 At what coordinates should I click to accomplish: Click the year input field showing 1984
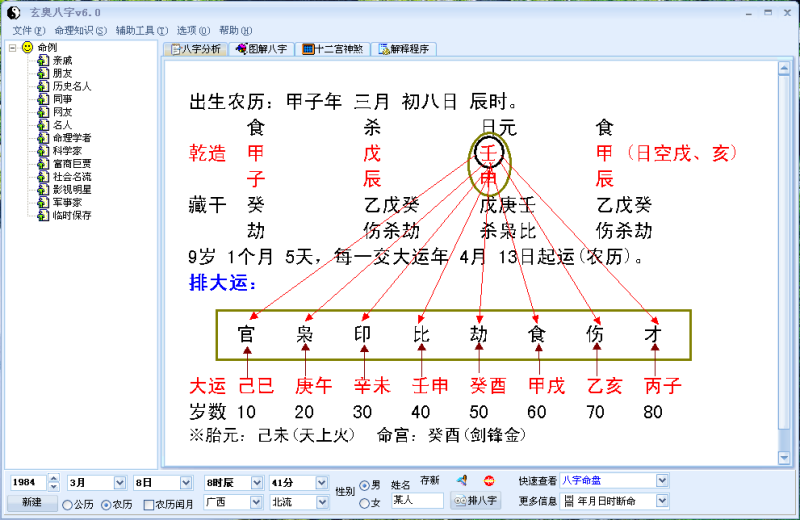(x=29, y=482)
